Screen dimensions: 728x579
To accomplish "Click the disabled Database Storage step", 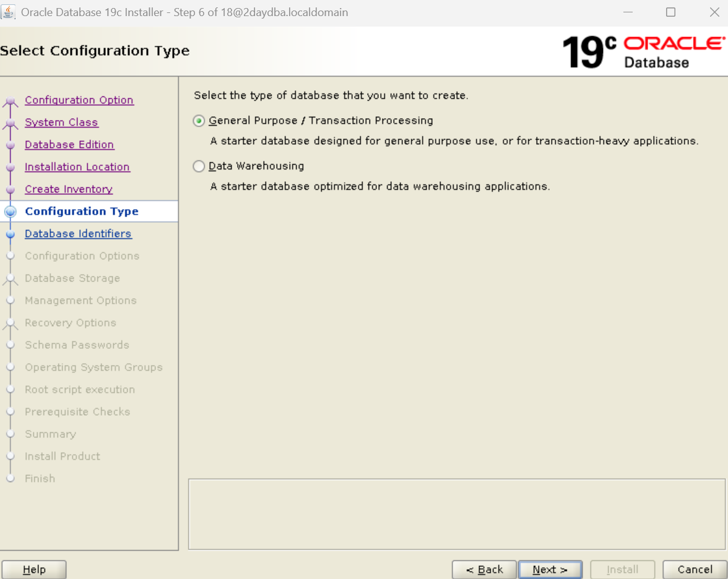I will coord(72,278).
